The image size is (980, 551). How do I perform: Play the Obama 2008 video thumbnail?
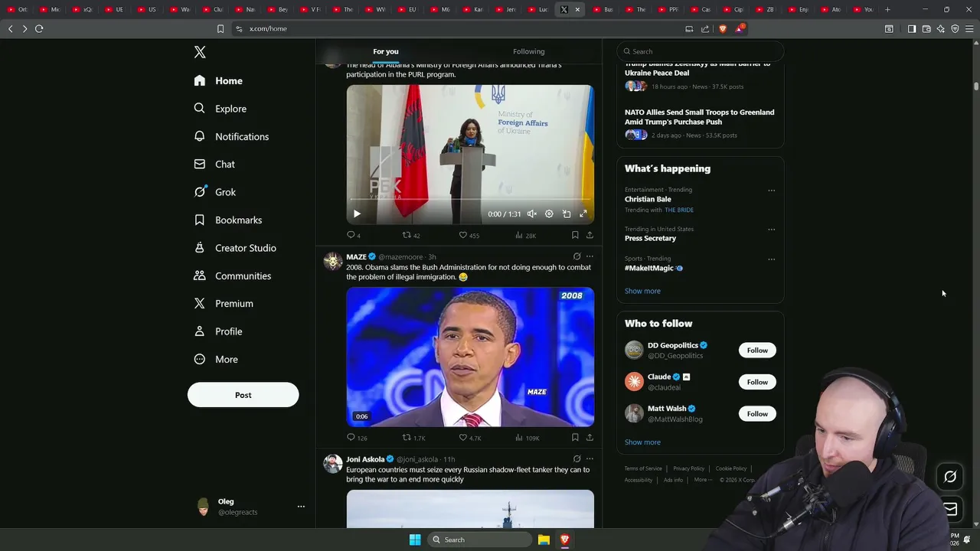tap(470, 357)
